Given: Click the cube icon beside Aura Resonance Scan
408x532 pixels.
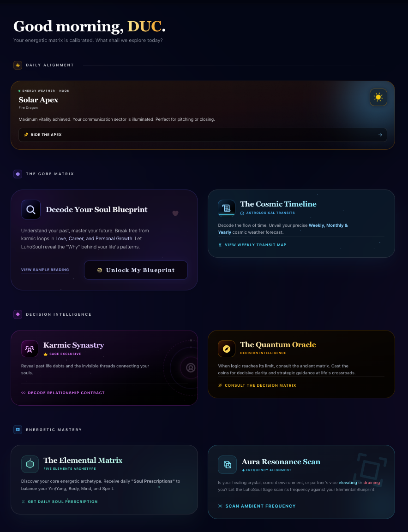Looking at the screenshot, I should click(227, 465).
